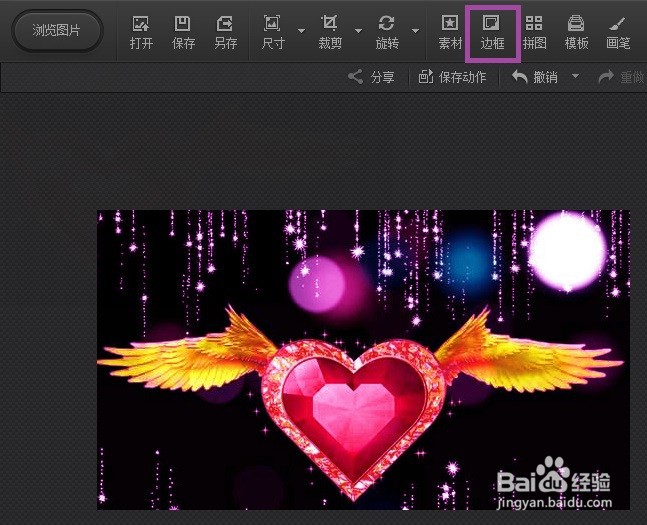Select the 旋转 rotate tool
This screenshot has height=525, width=647.
387,32
